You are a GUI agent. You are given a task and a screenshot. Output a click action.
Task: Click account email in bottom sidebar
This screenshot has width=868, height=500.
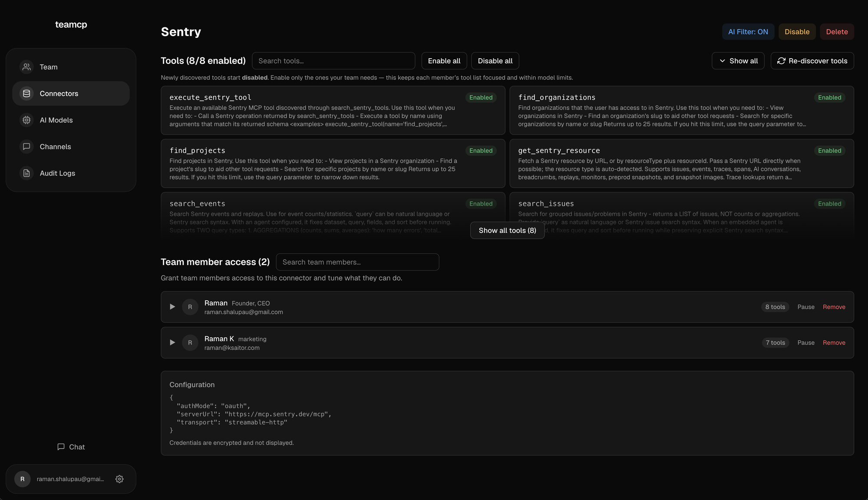point(70,479)
